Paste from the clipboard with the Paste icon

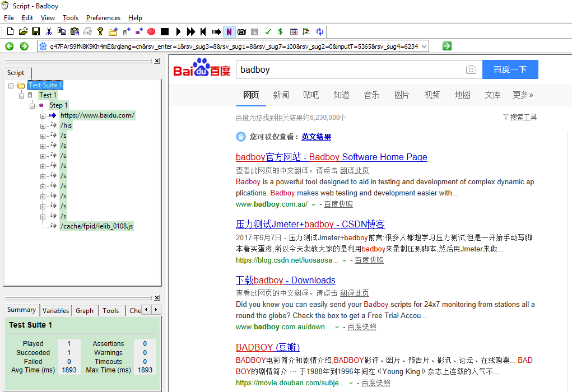(x=75, y=32)
